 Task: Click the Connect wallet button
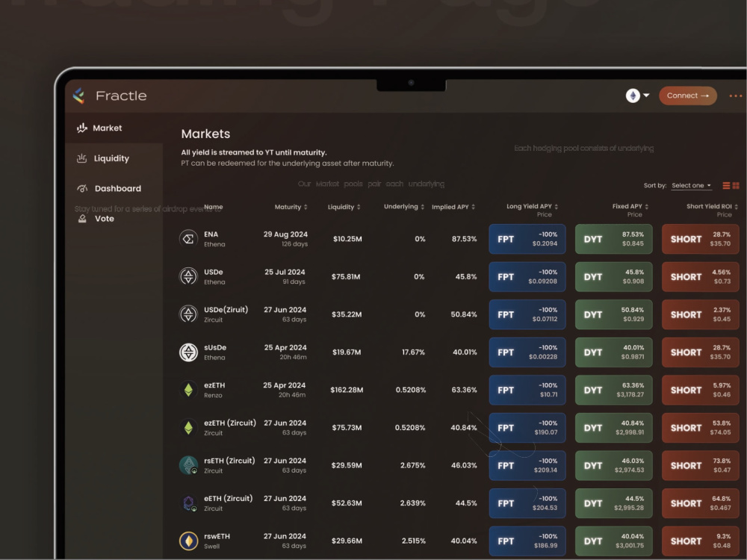click(x=687, y=96)
